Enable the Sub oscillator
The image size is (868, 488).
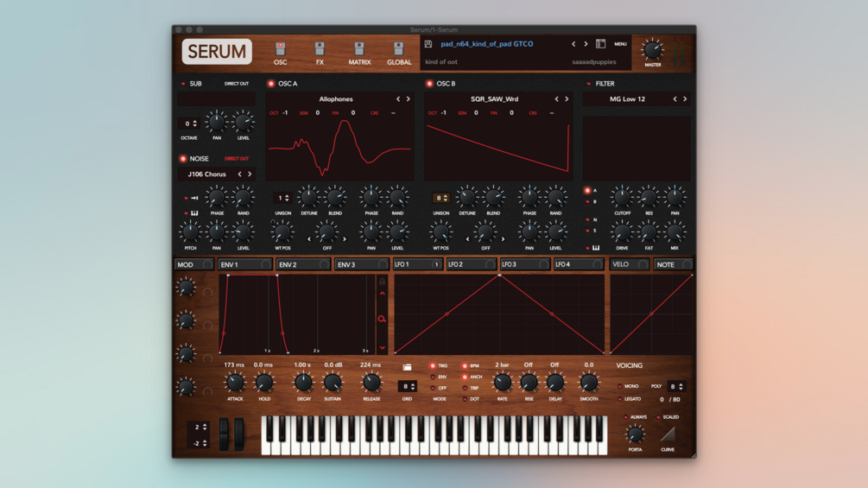183,84
